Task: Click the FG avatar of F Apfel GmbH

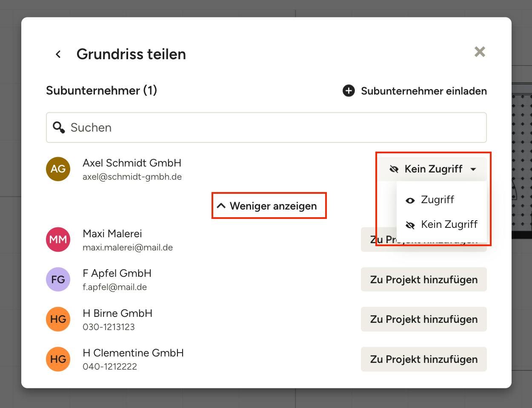Action: (x=58, y=279)
